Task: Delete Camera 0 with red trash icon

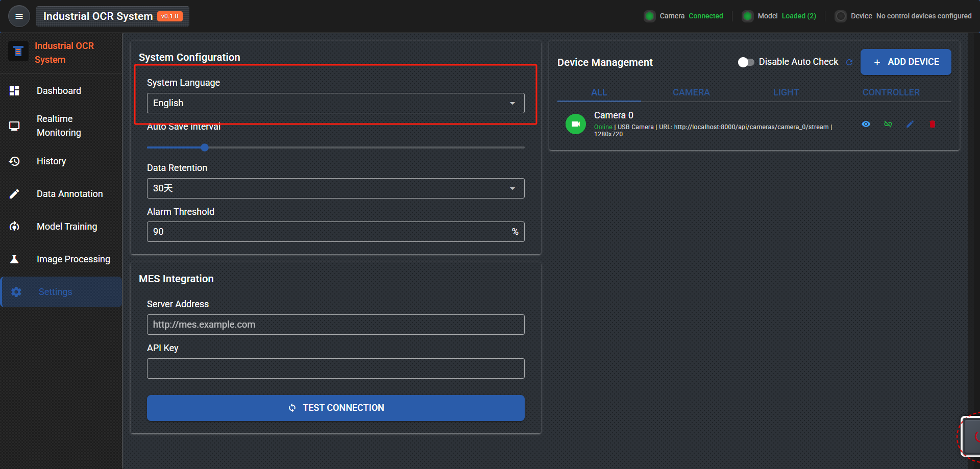Action: 933,124
